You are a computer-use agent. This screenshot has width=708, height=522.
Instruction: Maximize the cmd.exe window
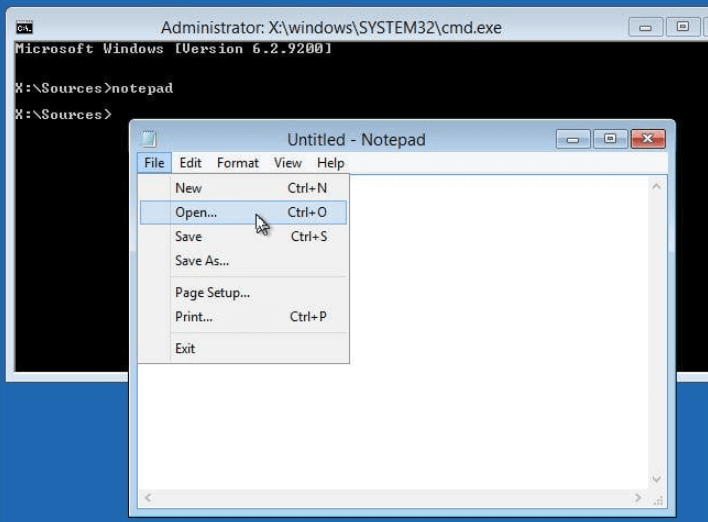(x=683, y=28)
